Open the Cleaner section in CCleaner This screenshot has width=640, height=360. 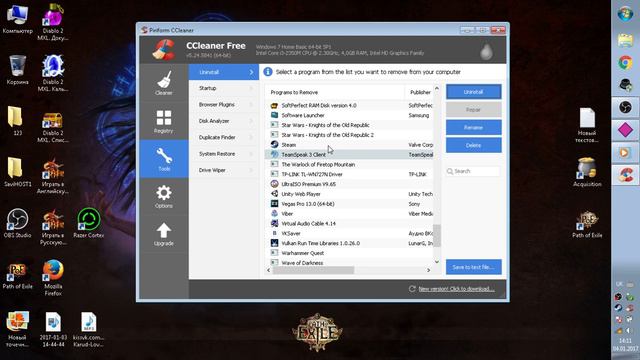tap(164, 83)
